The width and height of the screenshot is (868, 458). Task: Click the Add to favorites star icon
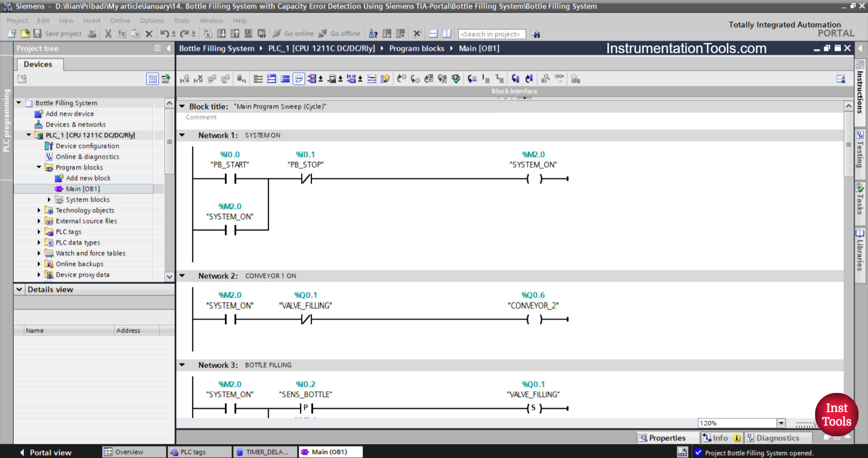click(x=385, y=79)
